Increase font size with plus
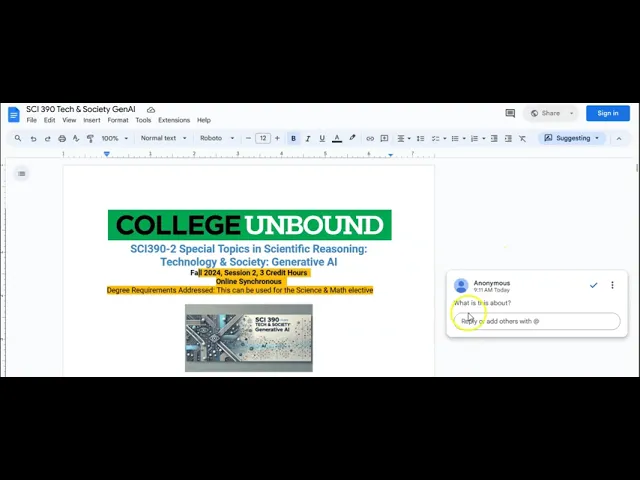 [277, 138]
